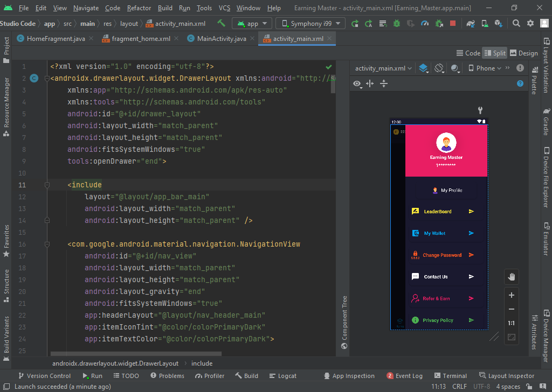This screenshot has height=392, width=552.
Task: Open the app run configuration dropdown
Action: (252, 24)
